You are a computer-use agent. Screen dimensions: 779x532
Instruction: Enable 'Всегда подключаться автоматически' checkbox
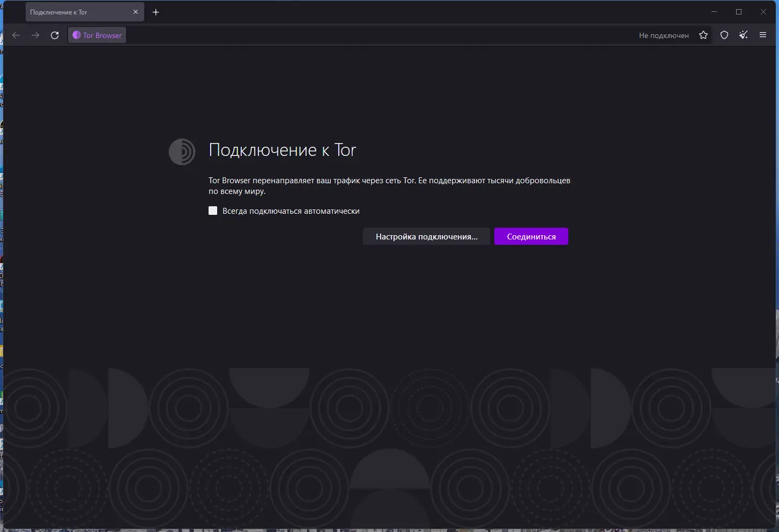(x=213, y=211)
